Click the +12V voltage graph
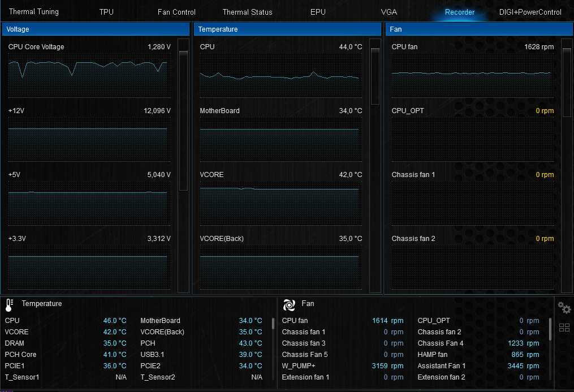This screenshot has height=392, width=574. 89,140
